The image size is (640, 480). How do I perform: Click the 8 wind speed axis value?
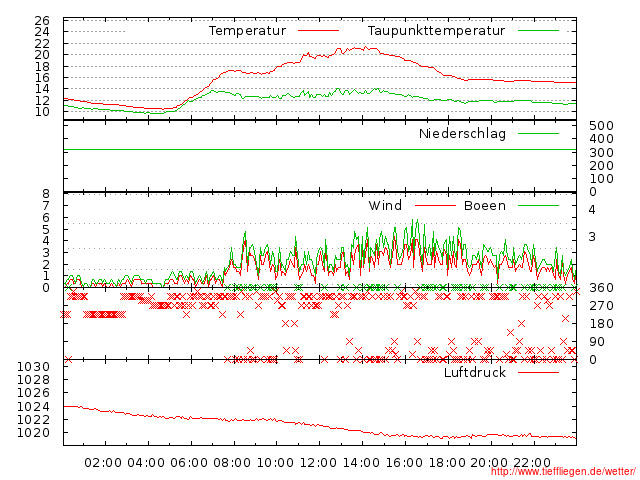46,194
